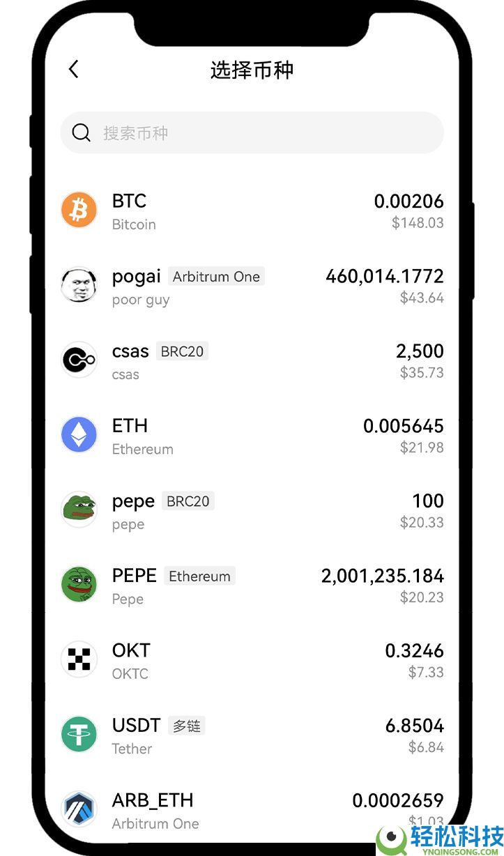504x856 pixels.
Task: Tap the Ethereum tag next to PEPE
Action: (x=199, y=576)
